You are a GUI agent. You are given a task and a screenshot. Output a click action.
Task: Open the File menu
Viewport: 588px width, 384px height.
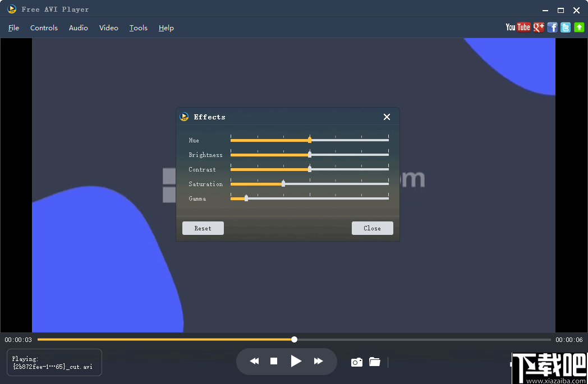coord(13,28)
